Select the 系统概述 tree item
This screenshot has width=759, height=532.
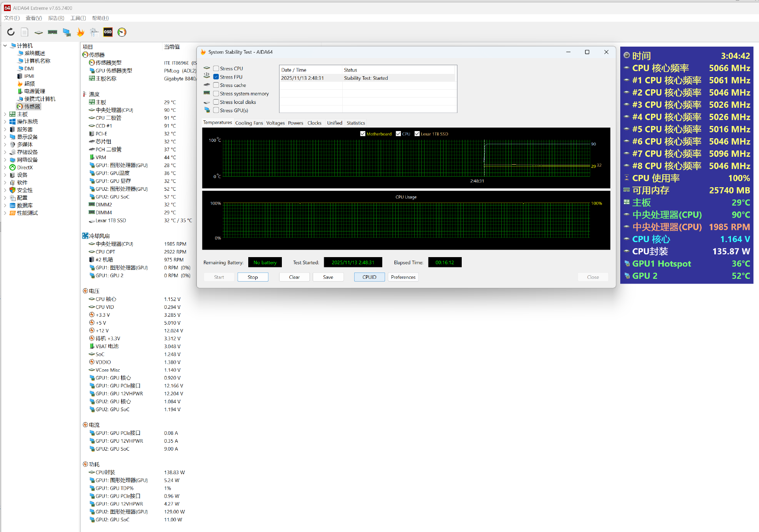[x=35, y=53]
